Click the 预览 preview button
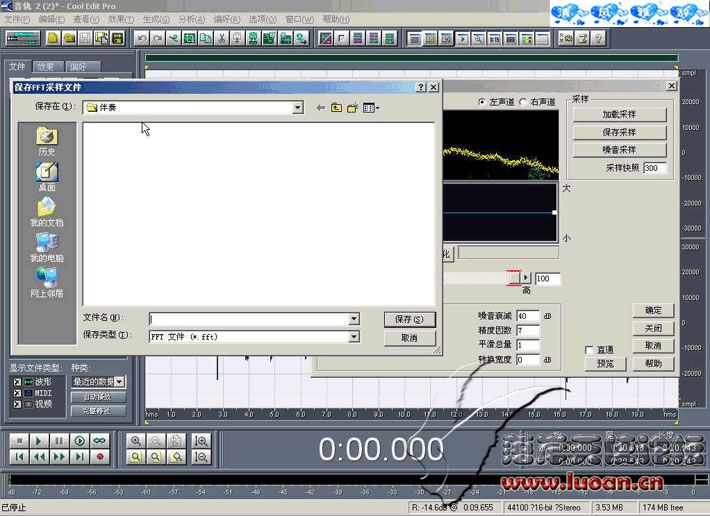This screenshot has height=516, width=710. (605, 363)
